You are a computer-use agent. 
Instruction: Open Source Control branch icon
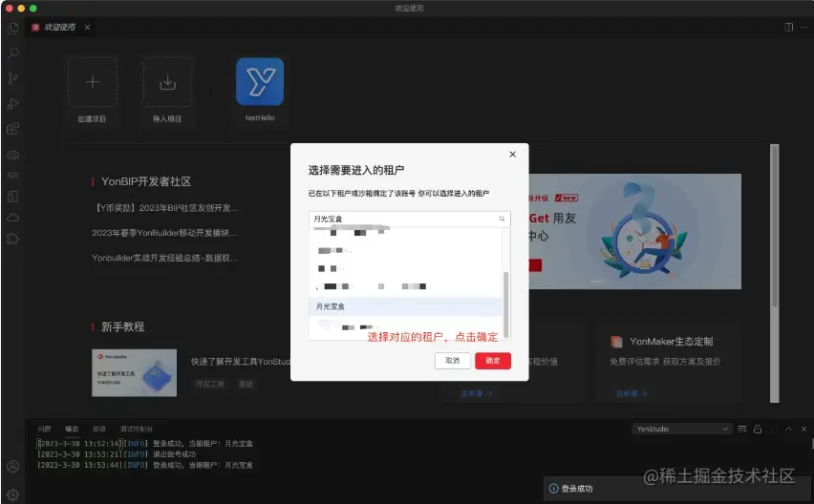click(x=13, y=78)
